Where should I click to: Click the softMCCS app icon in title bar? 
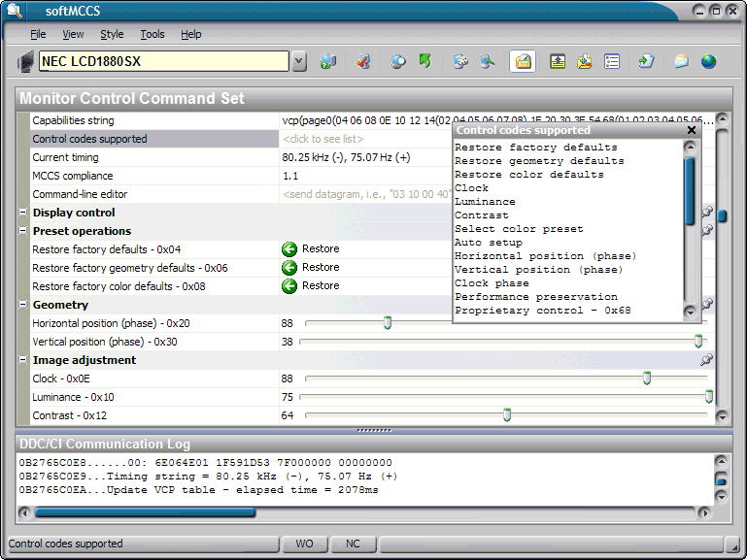(x=15, y=11)
